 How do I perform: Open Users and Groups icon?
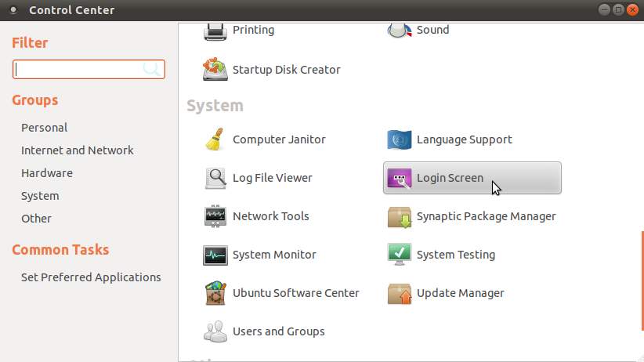click(215, 331)
